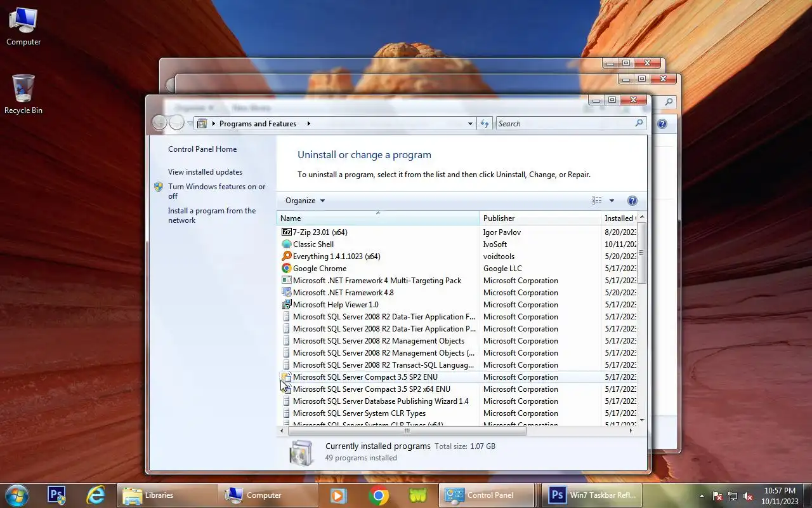The width and height of the screenshot is (812, 508).
Task: Click voidtools publisher cell
Action: tap(499, 257)
